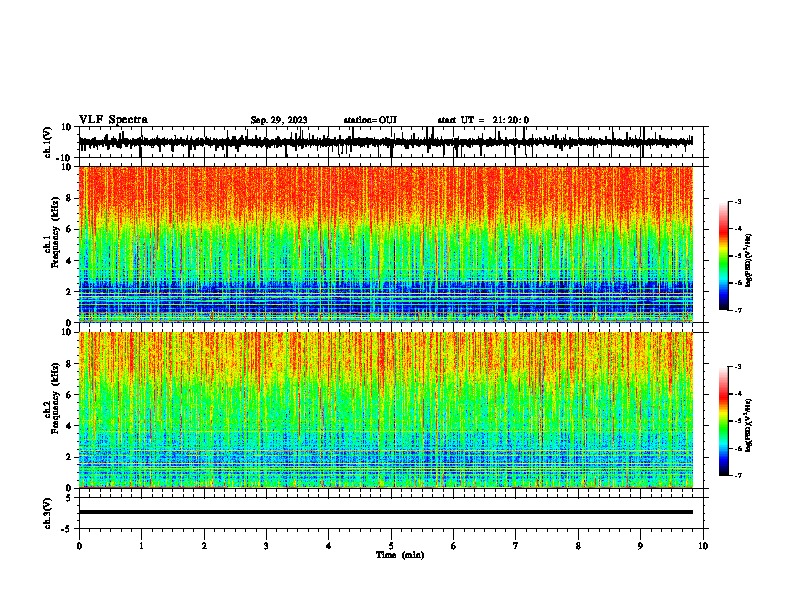Click the time axis tick label "1"
The image size is (792, 612).
pos(141,546)
